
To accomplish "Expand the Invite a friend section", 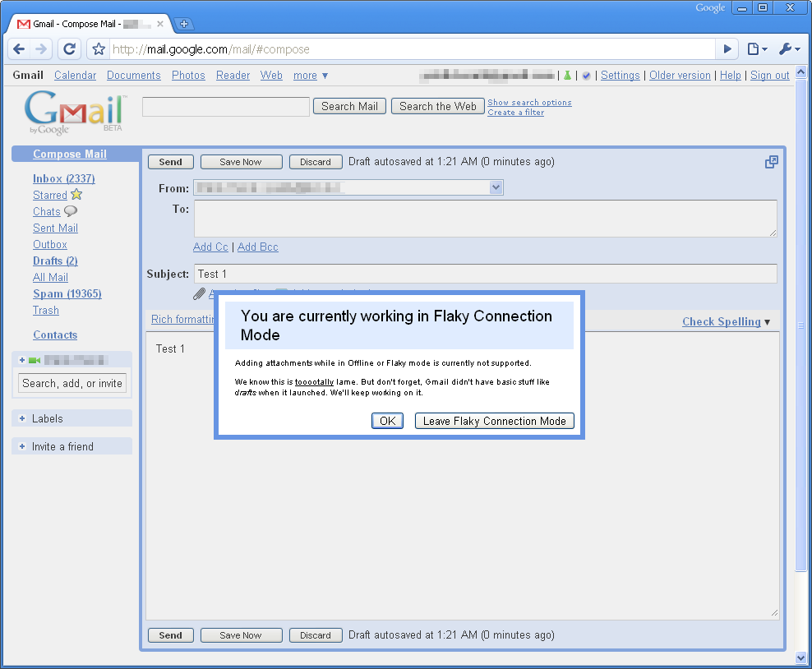I will pos(21,446).
